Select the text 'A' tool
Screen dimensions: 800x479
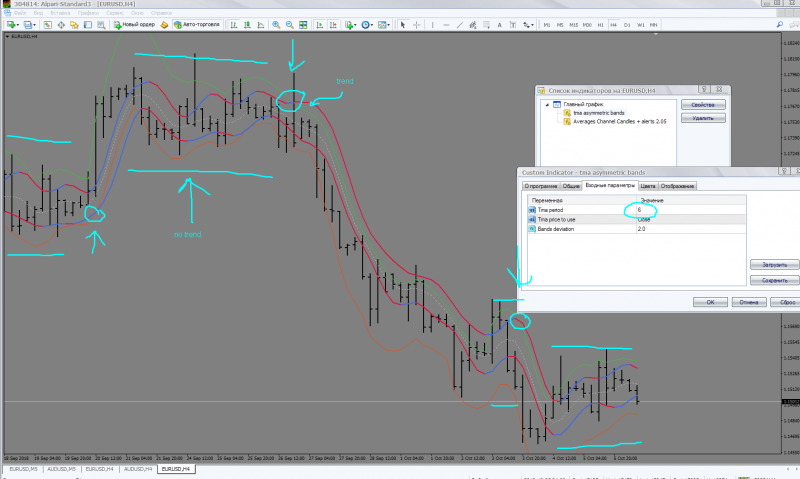[x=499, y=24]
